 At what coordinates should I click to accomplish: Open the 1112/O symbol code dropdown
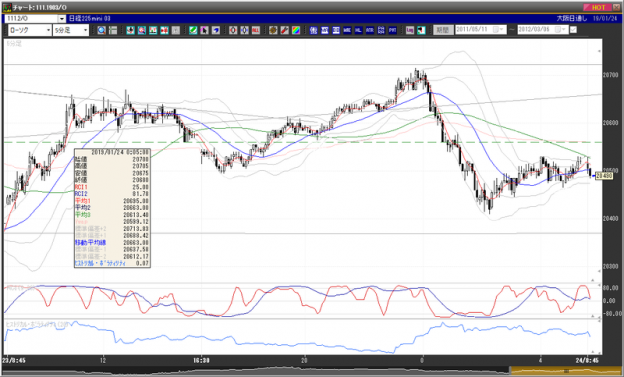tap(62, 19)
